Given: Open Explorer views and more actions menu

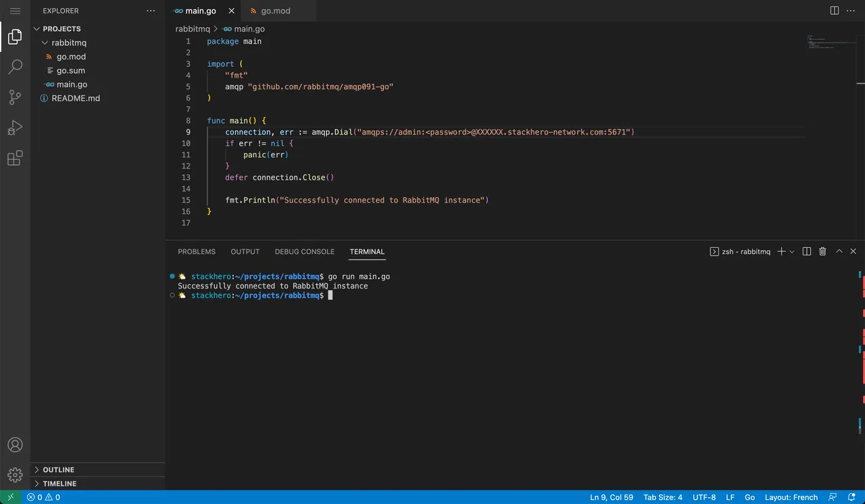Looking at the screenshot, I should click(151, 11).
